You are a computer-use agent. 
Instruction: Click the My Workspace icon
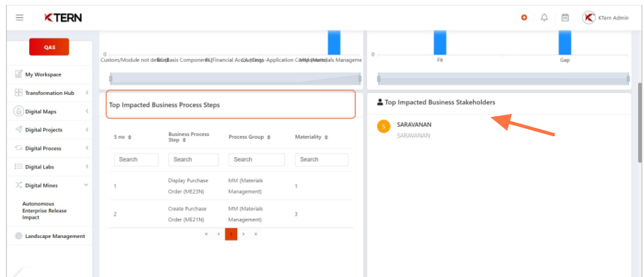click(19, 74)
